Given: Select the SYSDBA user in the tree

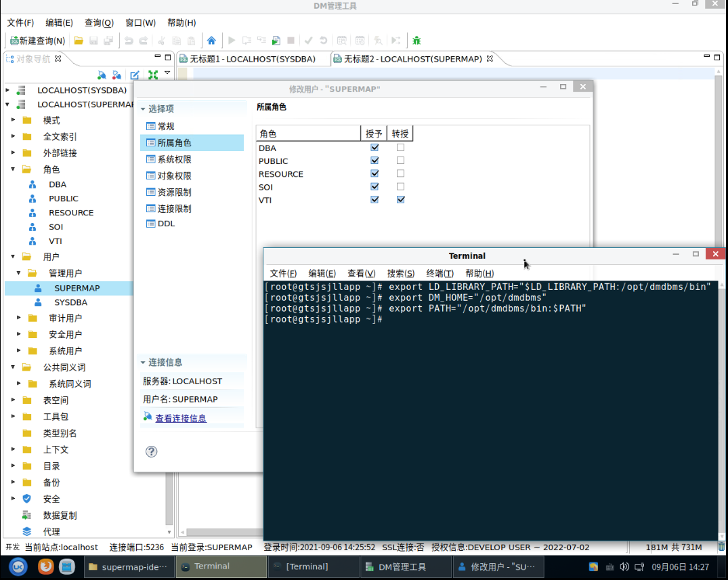Looking at the screenshot, I should [x=70, y=302].
